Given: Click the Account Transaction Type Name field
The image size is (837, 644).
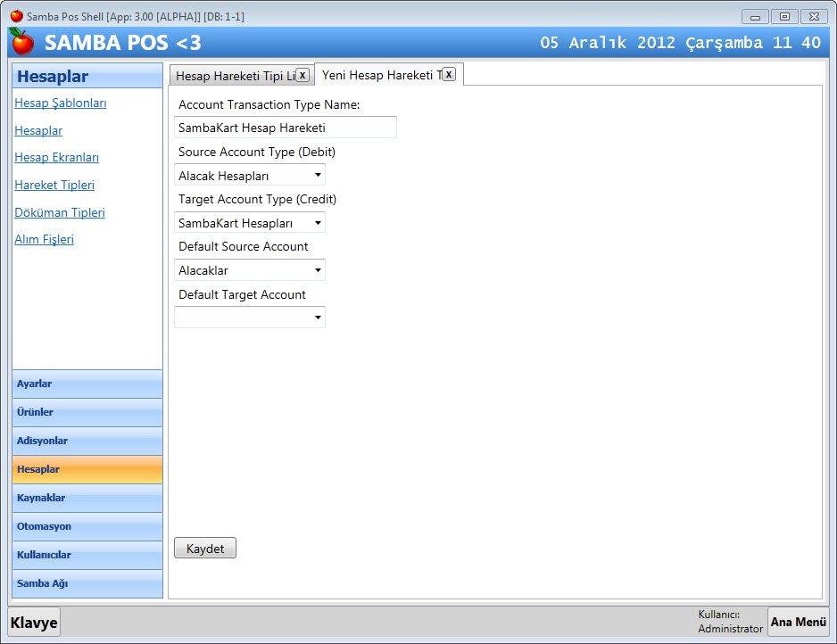Looking at the screenshot, I should click(286, 128).
